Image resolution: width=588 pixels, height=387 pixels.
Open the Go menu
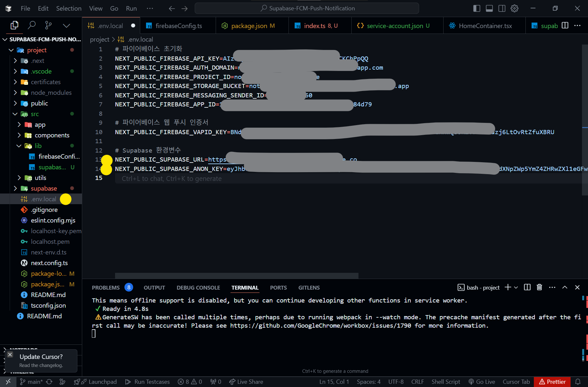[x=114, y=8]
